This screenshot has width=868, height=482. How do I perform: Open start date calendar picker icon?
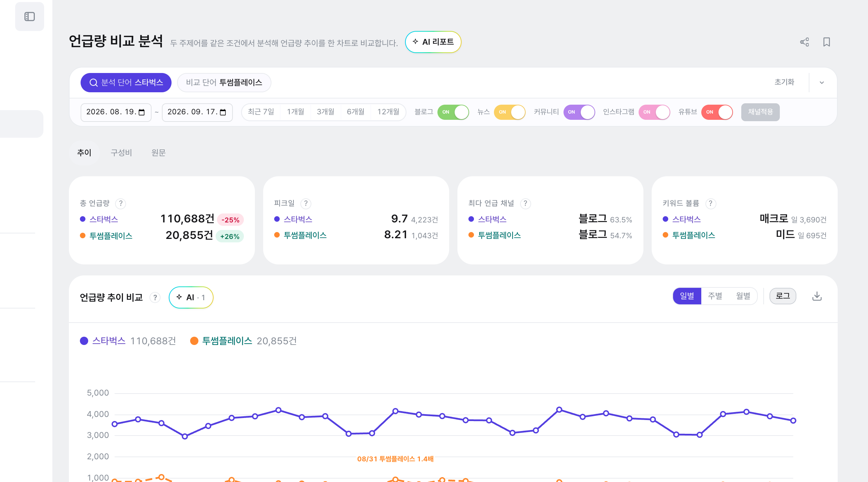(142, 112)
